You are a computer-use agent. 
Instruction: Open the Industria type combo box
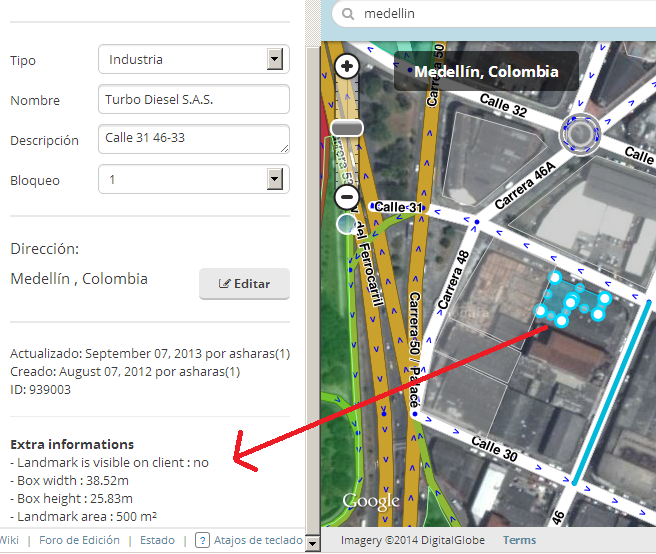click(194, 59)
